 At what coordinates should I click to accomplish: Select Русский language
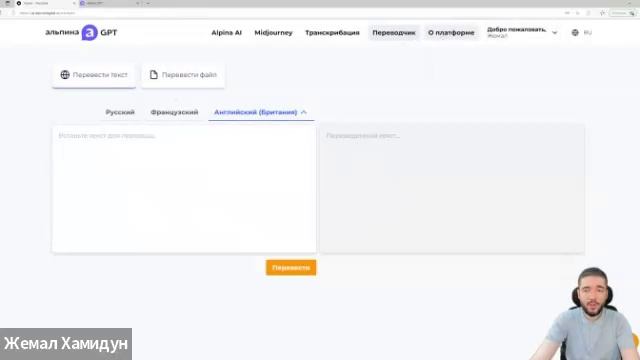tap(120, 112)
